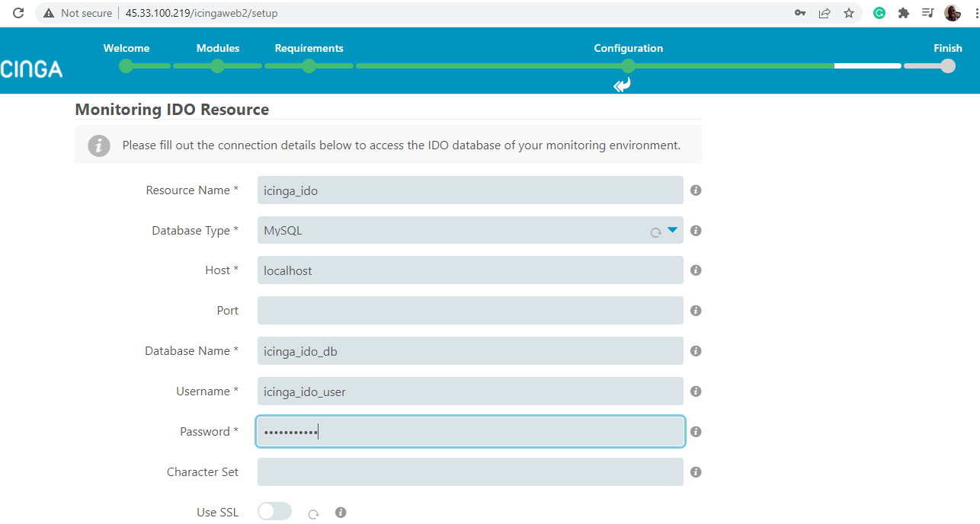Show info for Character Set field

[x=696, y=472]
